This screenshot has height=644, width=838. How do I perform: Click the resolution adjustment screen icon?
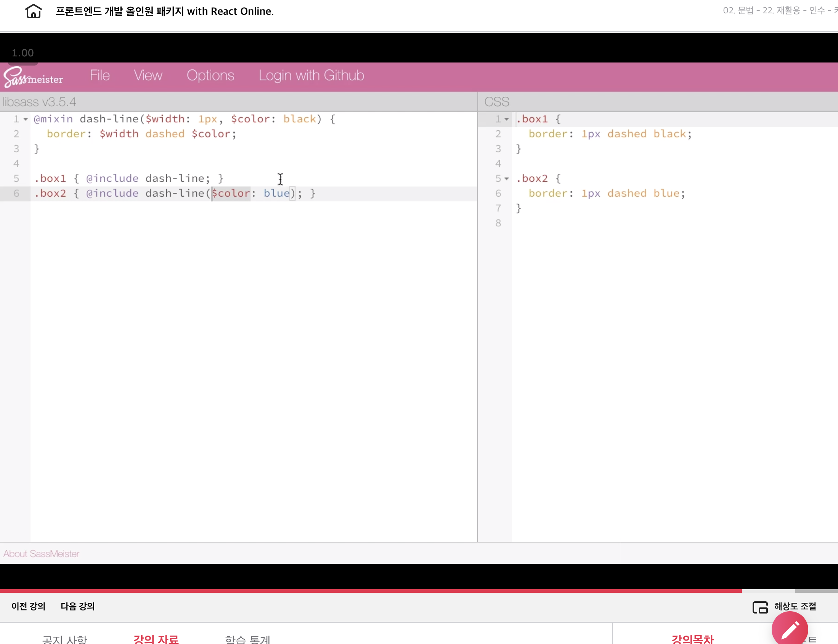[760, 607]
